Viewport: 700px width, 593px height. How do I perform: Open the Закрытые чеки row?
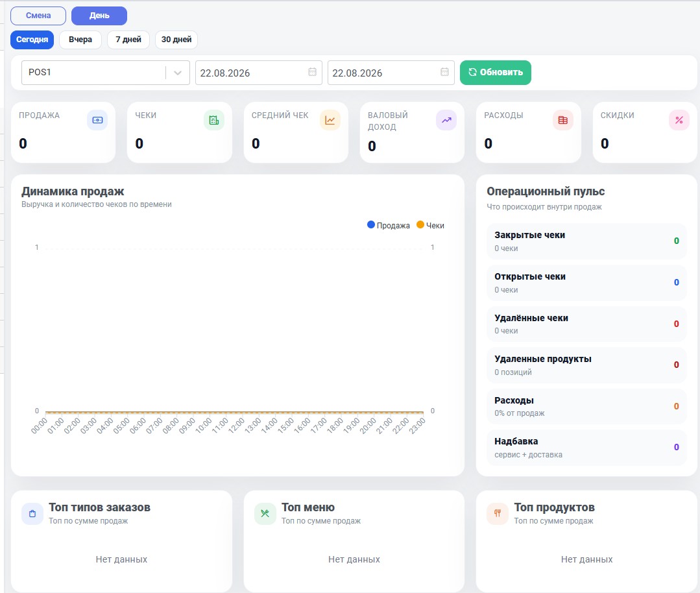coord(586,241)
